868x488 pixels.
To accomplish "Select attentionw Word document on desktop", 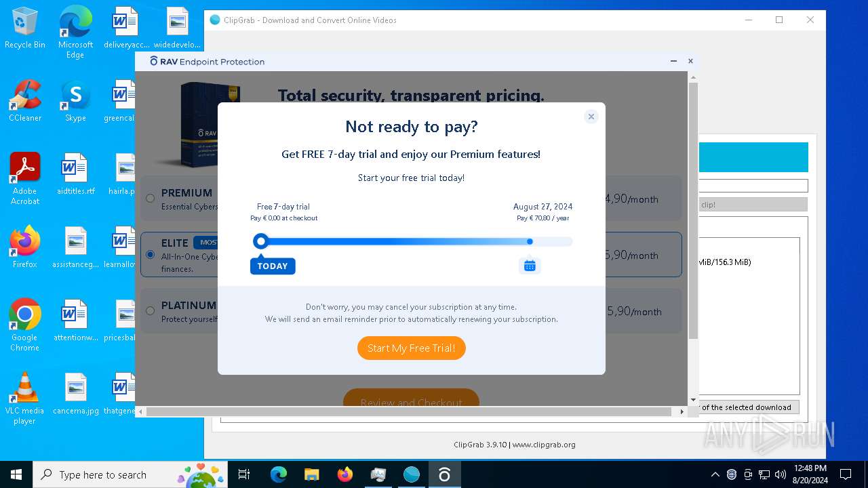I will click(75, 321).
